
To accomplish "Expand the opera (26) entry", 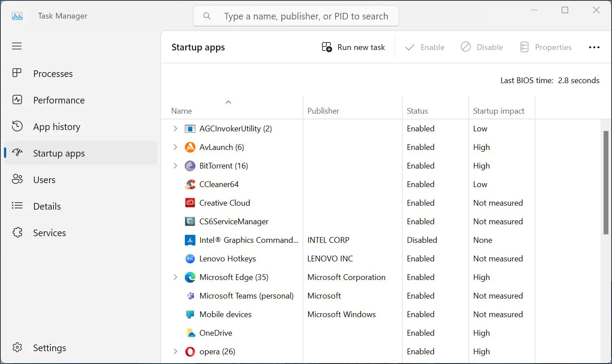I will point(175,351).
